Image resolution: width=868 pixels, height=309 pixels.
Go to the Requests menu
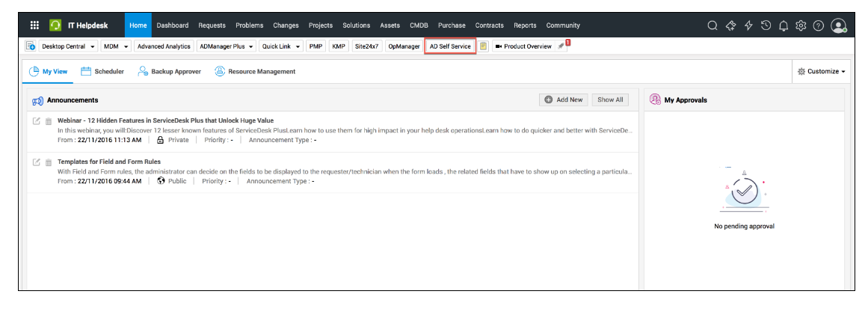click(x=212, y=25)
